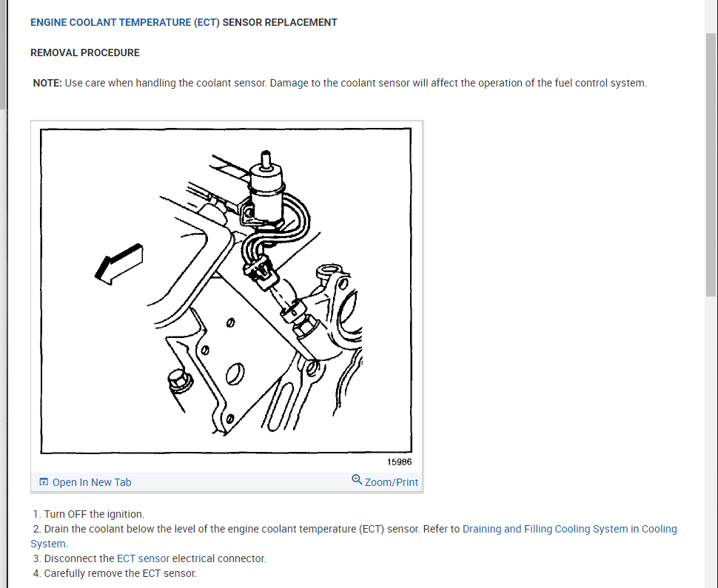
Task: Open the diagram via the 'Open In New Tab' text
Action: tap(92, 482)
